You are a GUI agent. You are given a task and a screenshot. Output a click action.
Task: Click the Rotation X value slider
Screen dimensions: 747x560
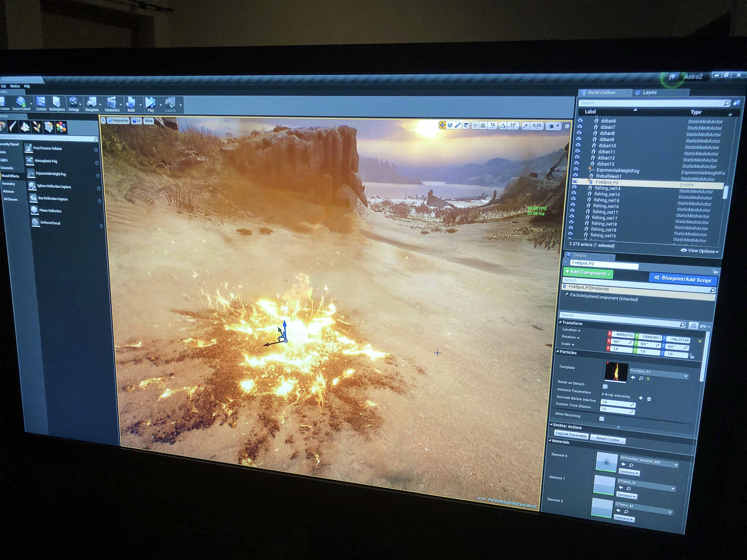tap(622, 342)
